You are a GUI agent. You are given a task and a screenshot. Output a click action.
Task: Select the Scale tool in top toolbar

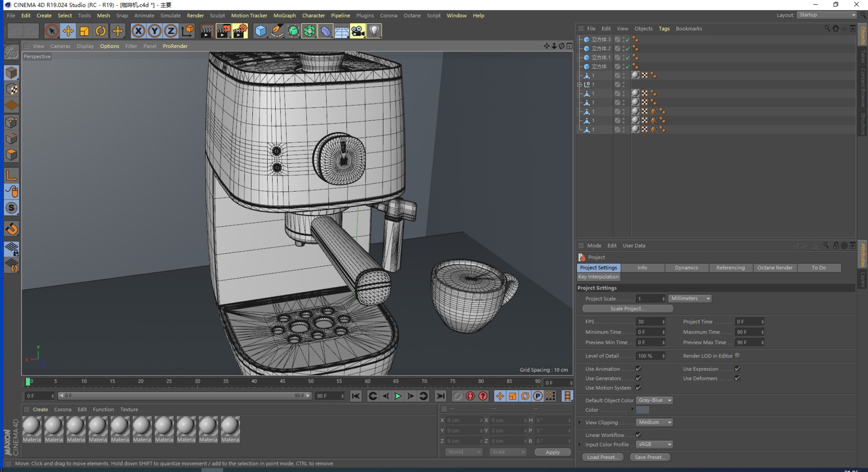coord(84,31)
